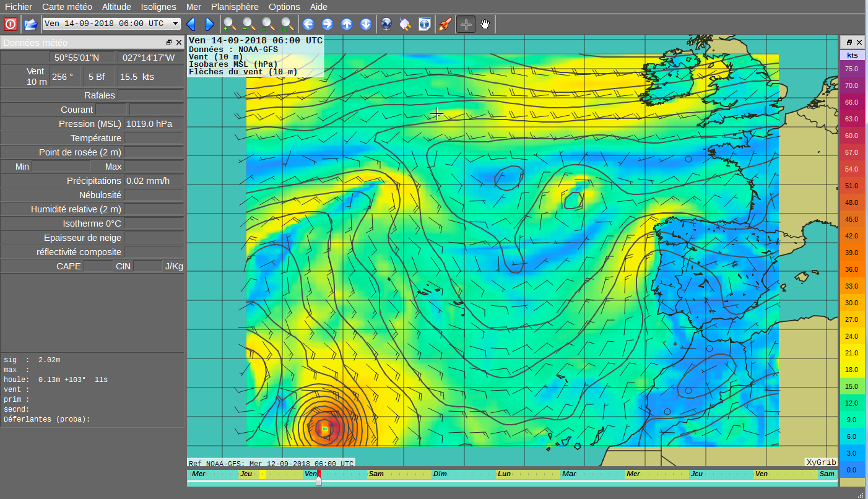
Task: Open a GRIB file via folder icon
Action: coord(31,24)
